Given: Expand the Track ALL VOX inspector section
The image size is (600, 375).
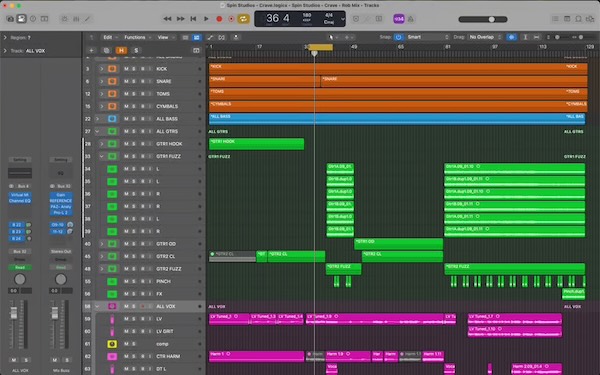Looking at the screenshot, I should [5, 51].
